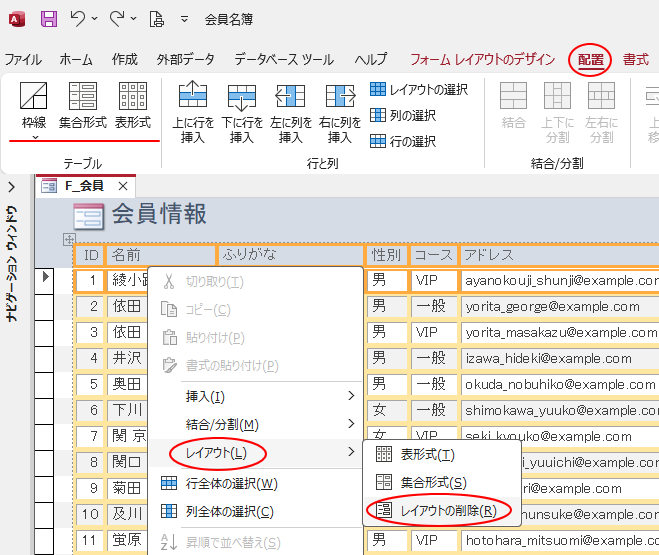Click the Undo arrow icon
The image size is (659, 555).
(x=78, y=19)
